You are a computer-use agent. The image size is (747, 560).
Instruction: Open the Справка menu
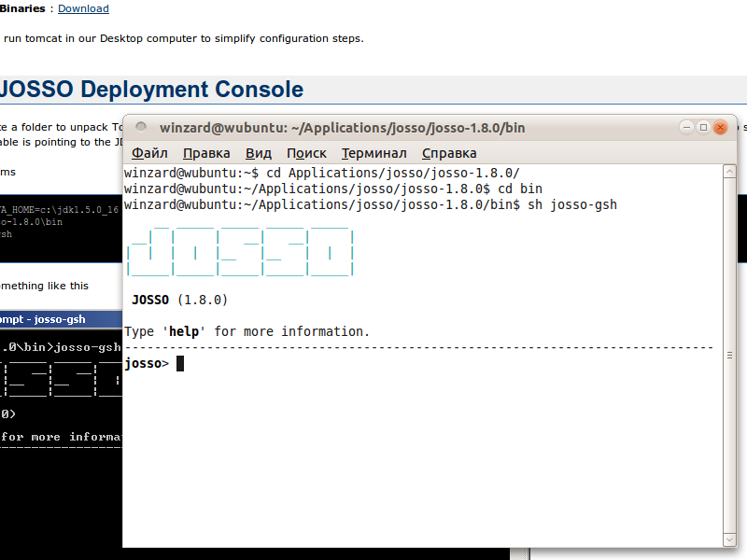tap(449, 153)
